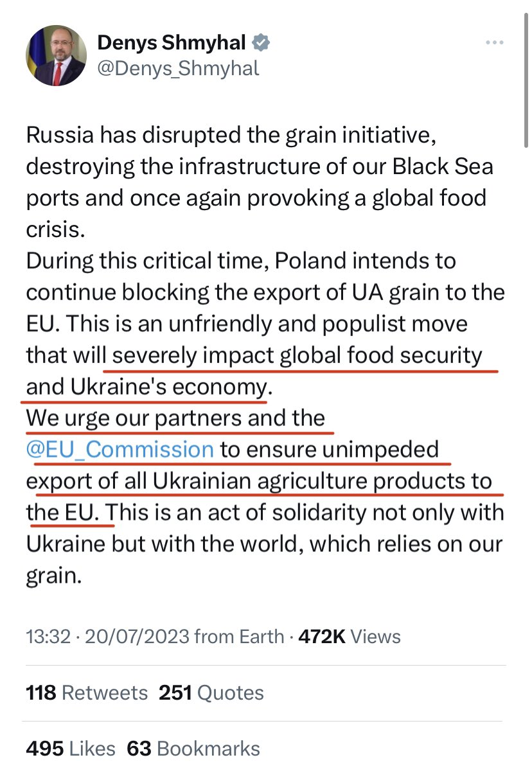Screen dimensions: 532x771
Task: Click the blue verified badge icon
Action: [x=261, y=43]
